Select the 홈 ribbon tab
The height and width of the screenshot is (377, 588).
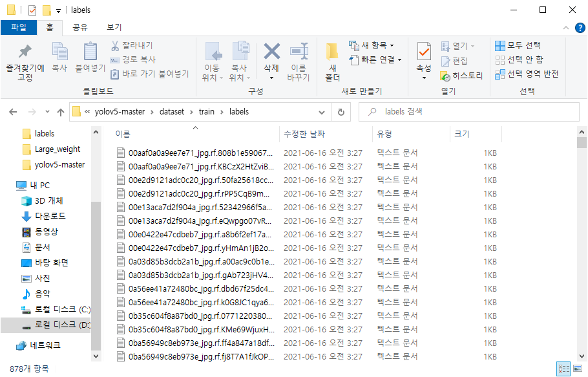click(50, 27)
